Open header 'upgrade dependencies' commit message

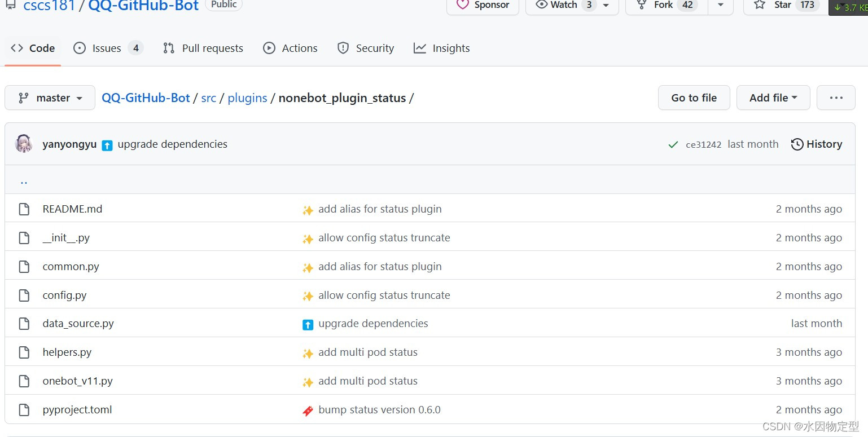(172, 144)
